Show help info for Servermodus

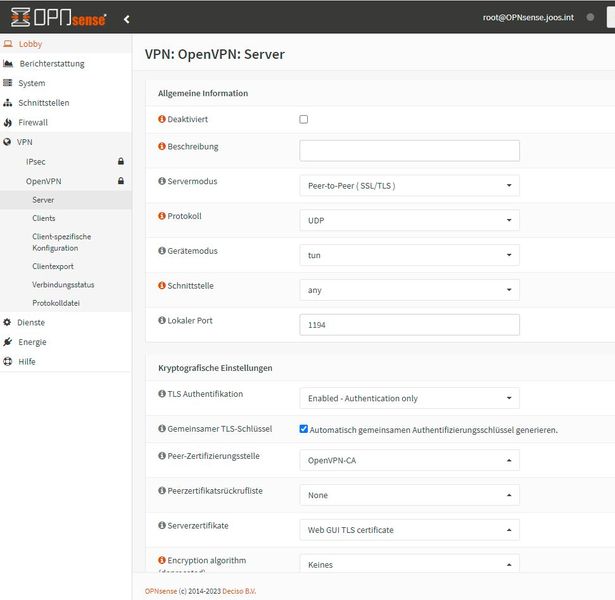coord(162,181)
